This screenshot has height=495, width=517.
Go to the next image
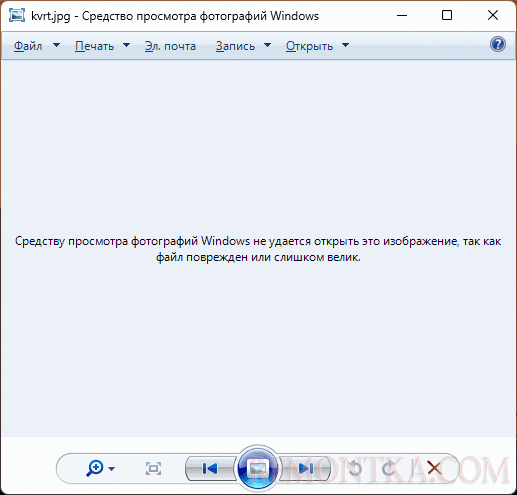point(305,468)
